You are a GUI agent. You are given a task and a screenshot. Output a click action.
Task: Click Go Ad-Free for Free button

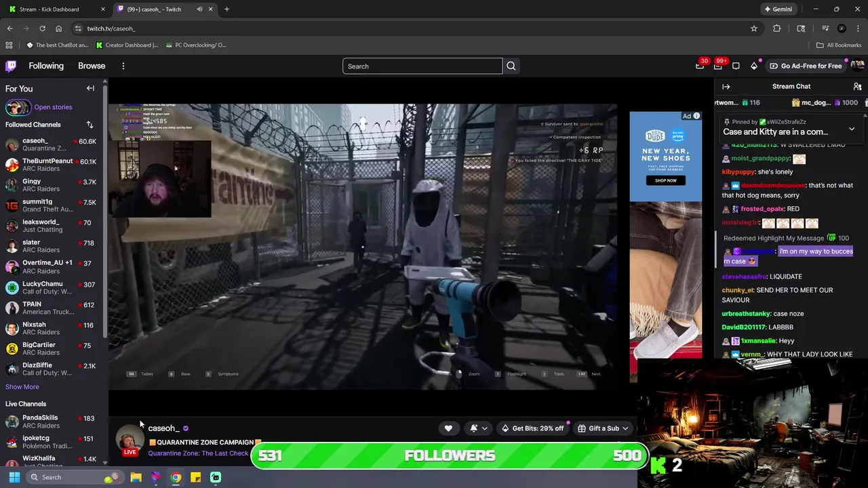[x=806, y=66]
